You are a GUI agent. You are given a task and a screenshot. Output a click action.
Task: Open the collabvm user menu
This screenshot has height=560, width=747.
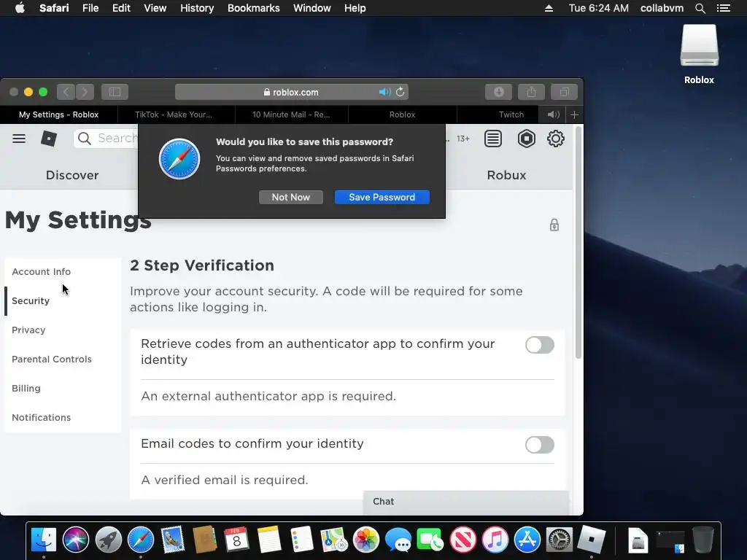point(662,8)
